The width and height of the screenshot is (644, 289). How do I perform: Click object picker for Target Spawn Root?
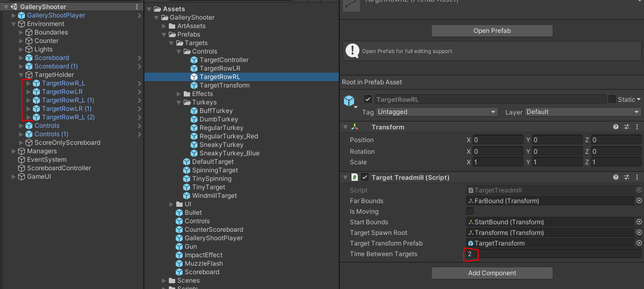click(639, 233)
